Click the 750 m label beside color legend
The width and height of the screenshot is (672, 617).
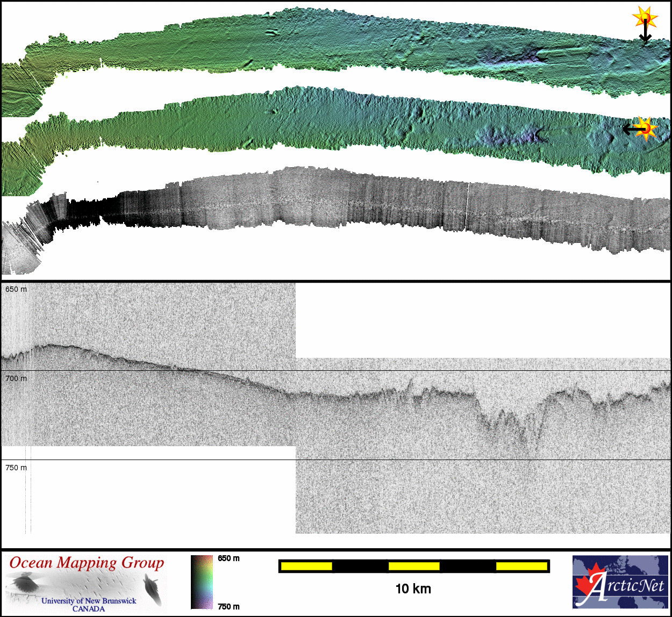click(228, 606)
